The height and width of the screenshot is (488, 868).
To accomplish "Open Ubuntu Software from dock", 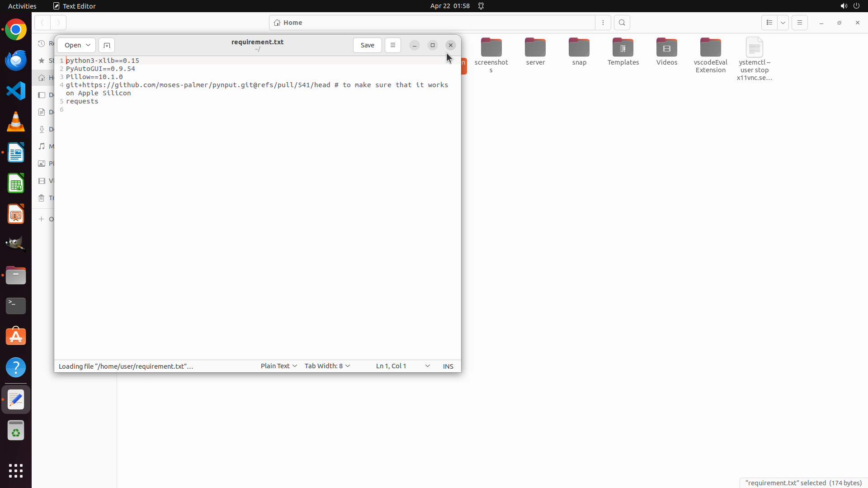I will pyautogui.click(x=16, y=337).
